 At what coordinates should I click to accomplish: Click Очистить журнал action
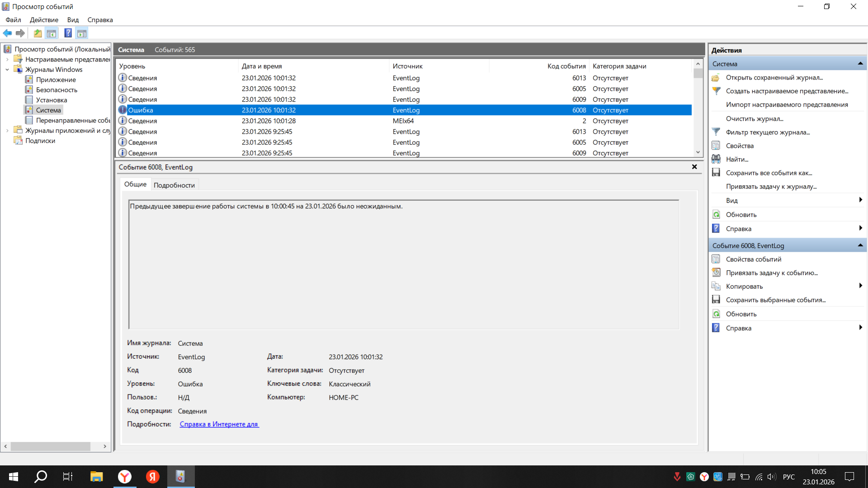tap(754, 118)
